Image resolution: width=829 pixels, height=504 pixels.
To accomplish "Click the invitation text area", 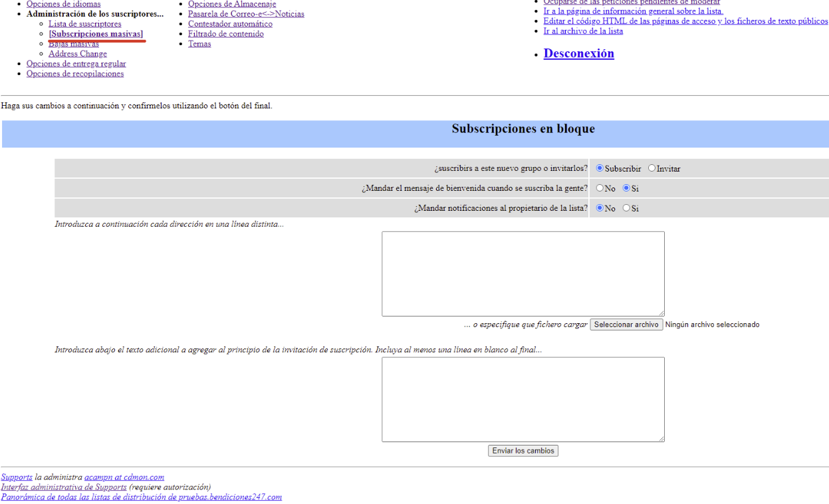I will pyautogui.click(x=523, y=400).
